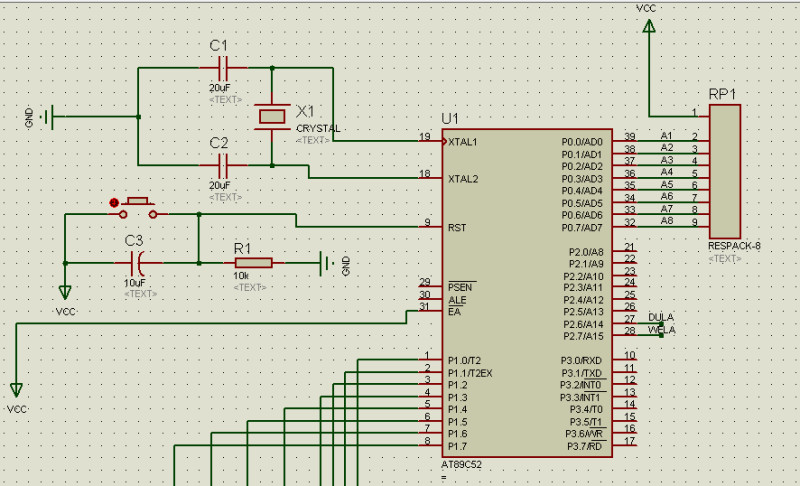The width and height of the screenshot is (800, 486).
Task: Click the XTAL1 pin 19 on U1
Action: 432,141
